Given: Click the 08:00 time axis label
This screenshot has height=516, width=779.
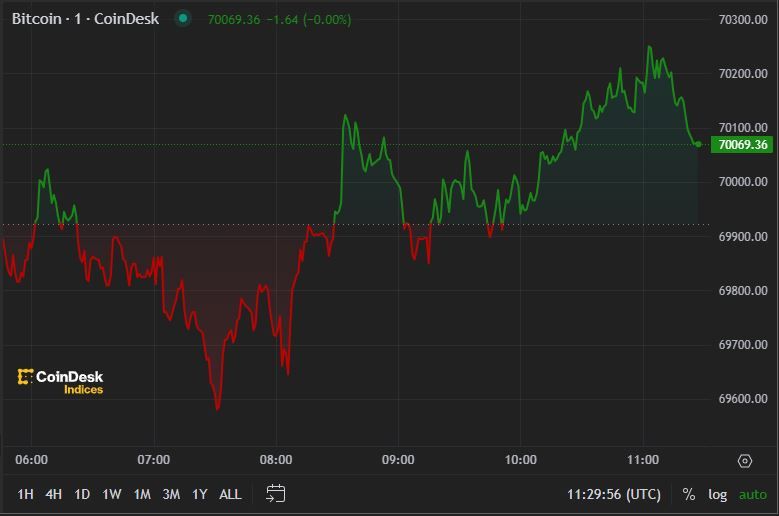Looking at the screenshot, I should click(276, 460).
